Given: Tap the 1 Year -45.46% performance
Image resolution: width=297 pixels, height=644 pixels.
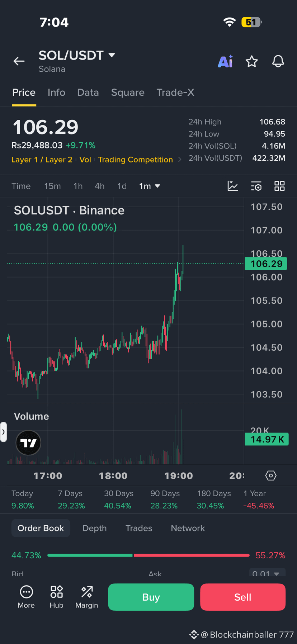Looking at the screenshot, I should pos(259,499).
